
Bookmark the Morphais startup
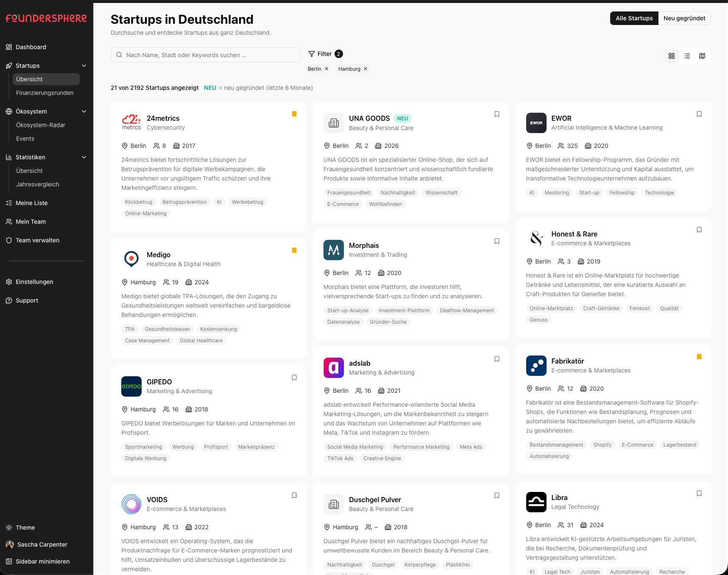click(497, 241)
